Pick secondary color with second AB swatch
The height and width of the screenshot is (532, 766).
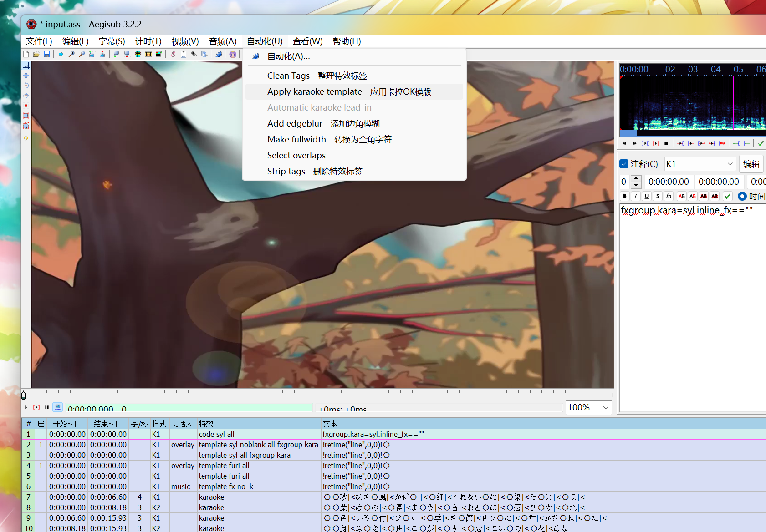tap(693, 196)
